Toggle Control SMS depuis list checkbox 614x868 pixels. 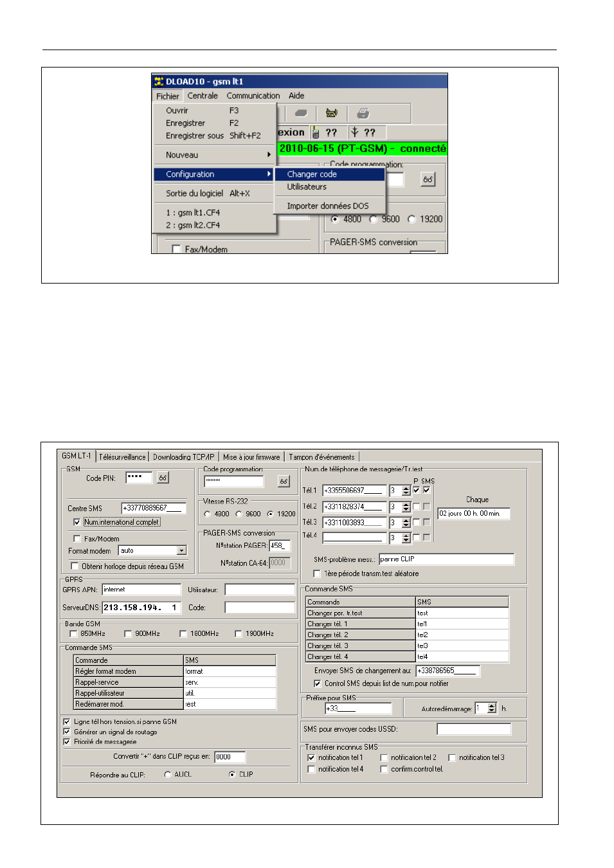[x=318, y=683]
